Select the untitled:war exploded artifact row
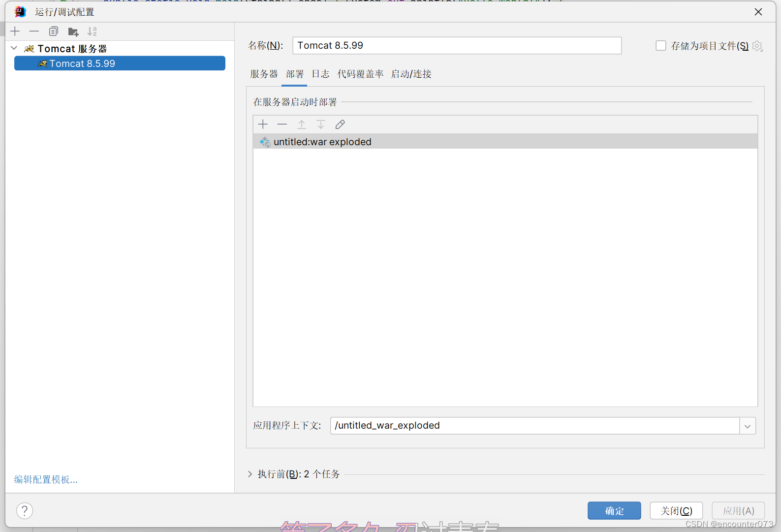This screenshot has height=532, width=781. point(505,142)
